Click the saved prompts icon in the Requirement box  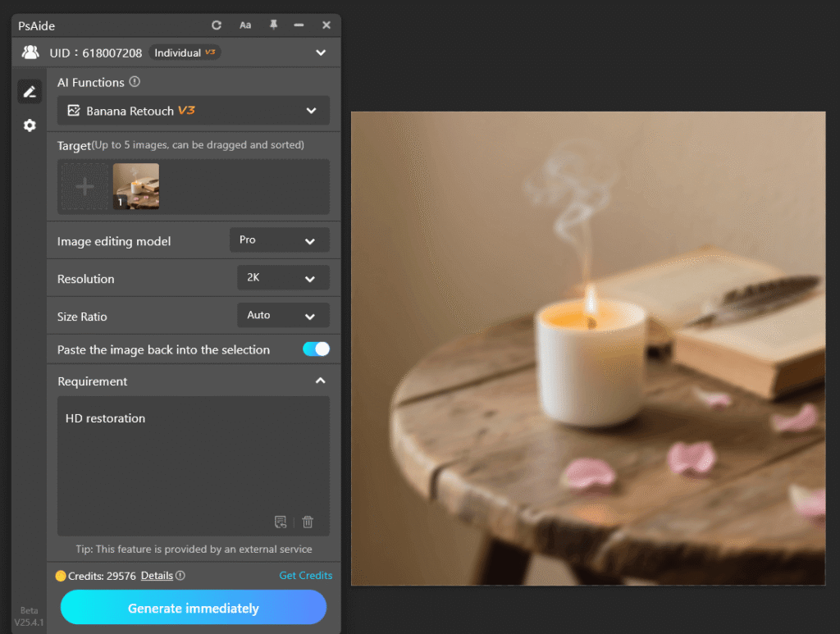point(281,522)
